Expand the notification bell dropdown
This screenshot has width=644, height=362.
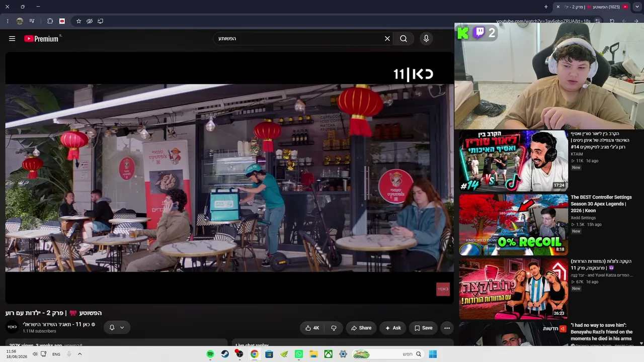(x=117, y=328)
